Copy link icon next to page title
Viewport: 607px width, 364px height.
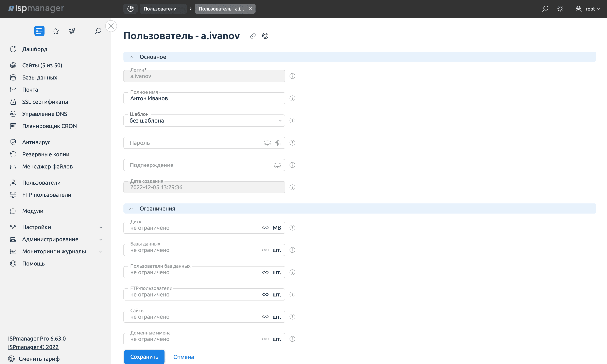click(x=253, y=36)
